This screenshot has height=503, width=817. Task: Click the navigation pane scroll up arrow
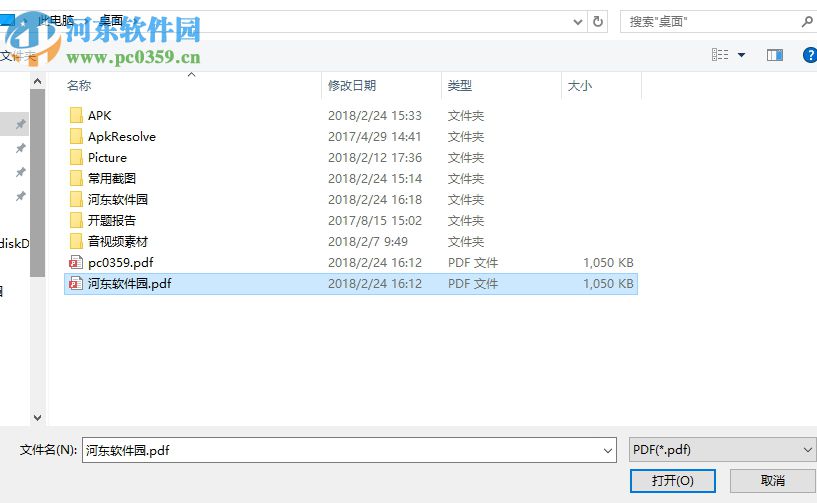click(x=38, y=81)
